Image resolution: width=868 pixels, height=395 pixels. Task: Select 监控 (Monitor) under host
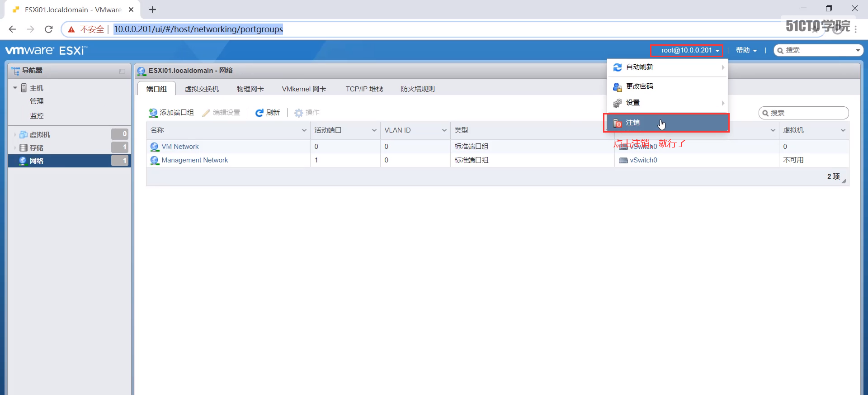(x=37, y=116)
